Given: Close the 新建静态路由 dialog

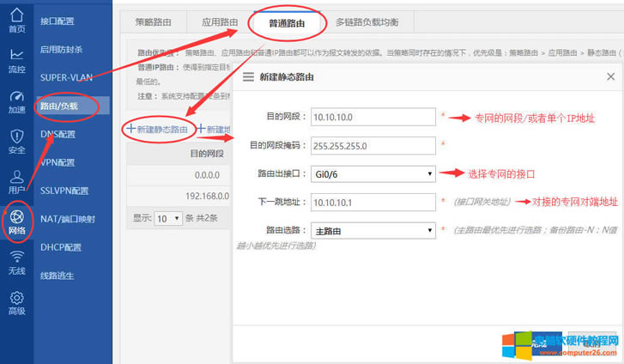Looking at the screenshot, I should 610,77.
